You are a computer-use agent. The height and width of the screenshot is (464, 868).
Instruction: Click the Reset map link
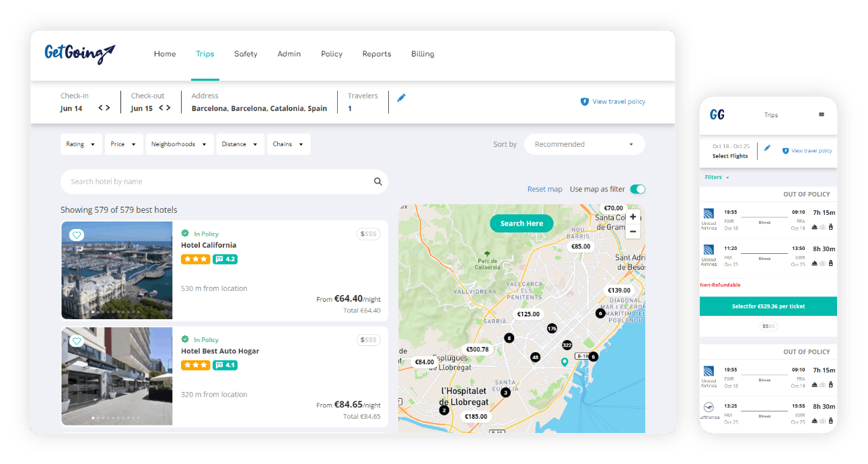(x=545, y=189)
